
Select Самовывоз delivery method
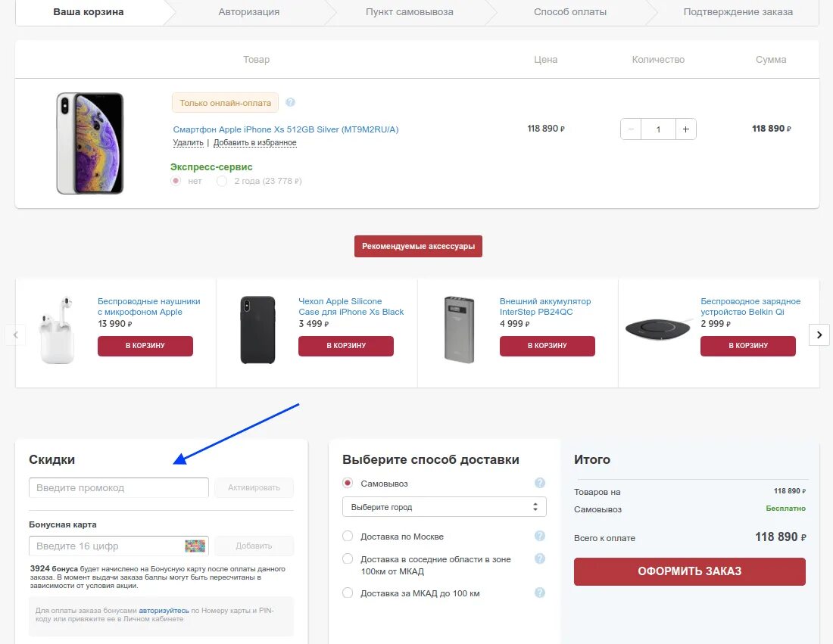tap(348, 483)
